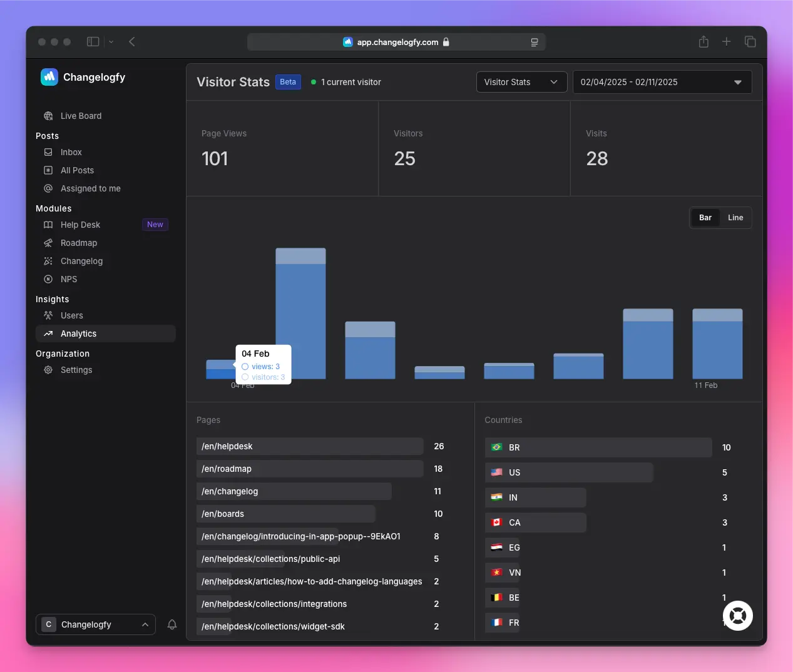The image size is (793, 672).
Task: Open the support lifebuoy chat widget
Action: [738, 616]
